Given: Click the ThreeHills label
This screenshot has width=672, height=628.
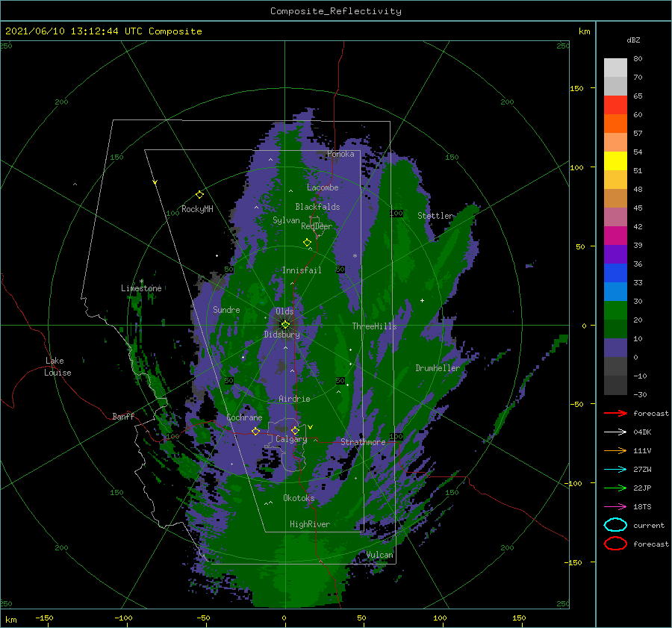Looking at the screenshot, I should tap(375, 326).
